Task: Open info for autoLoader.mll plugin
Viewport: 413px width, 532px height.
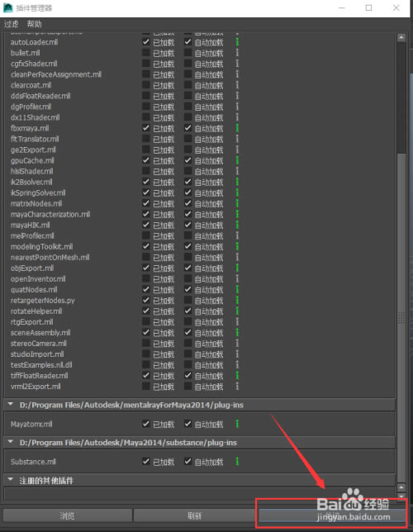Action: click(x=237, y=42)
